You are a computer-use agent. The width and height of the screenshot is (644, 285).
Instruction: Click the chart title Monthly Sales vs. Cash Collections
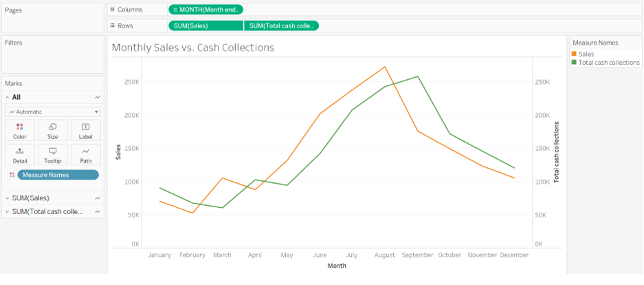click(192, 47)
